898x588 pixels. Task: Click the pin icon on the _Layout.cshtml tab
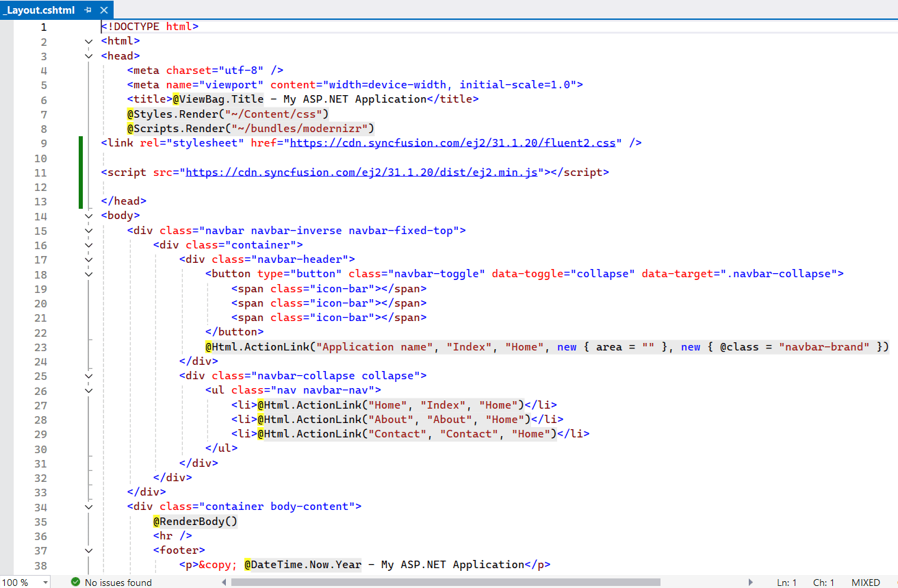click(88, 10)
